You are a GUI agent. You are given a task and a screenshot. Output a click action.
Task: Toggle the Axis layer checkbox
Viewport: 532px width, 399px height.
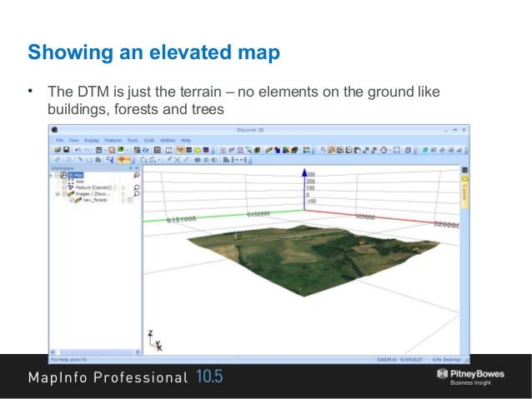point(64,182)
